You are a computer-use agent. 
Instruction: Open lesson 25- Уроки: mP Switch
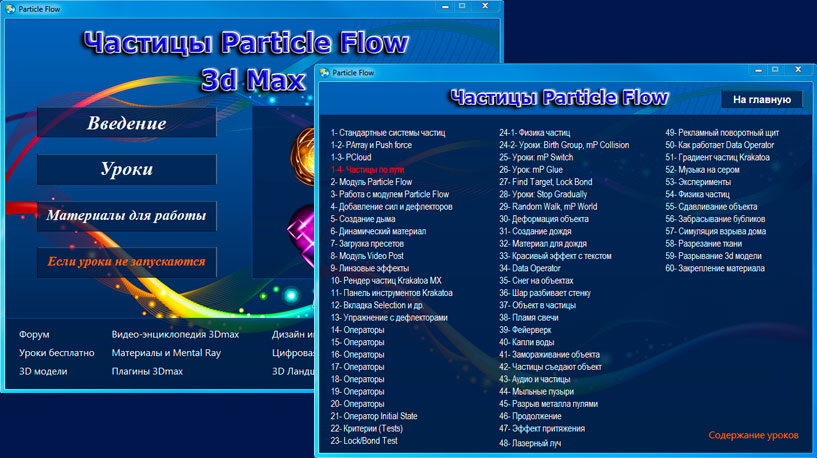[536, 157]
